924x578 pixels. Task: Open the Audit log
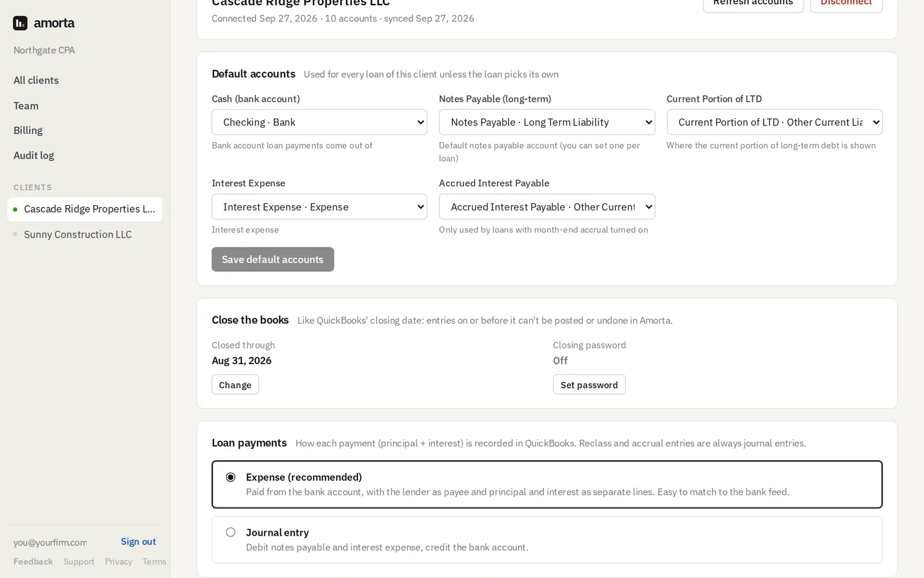(x=34, y=155)
